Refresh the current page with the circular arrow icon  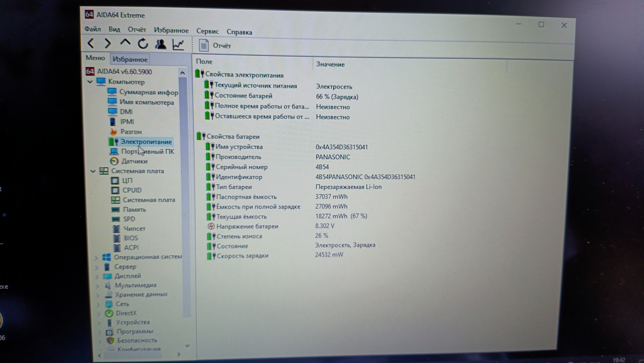point(143,44)
